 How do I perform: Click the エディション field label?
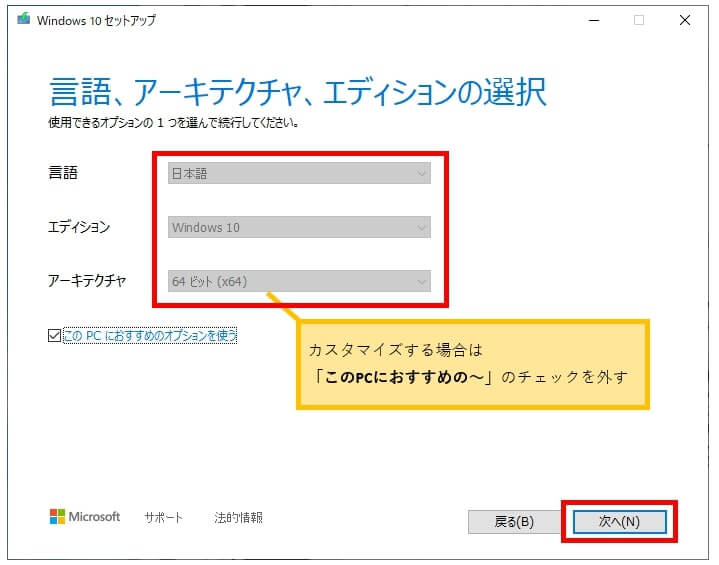coord(79,227)
